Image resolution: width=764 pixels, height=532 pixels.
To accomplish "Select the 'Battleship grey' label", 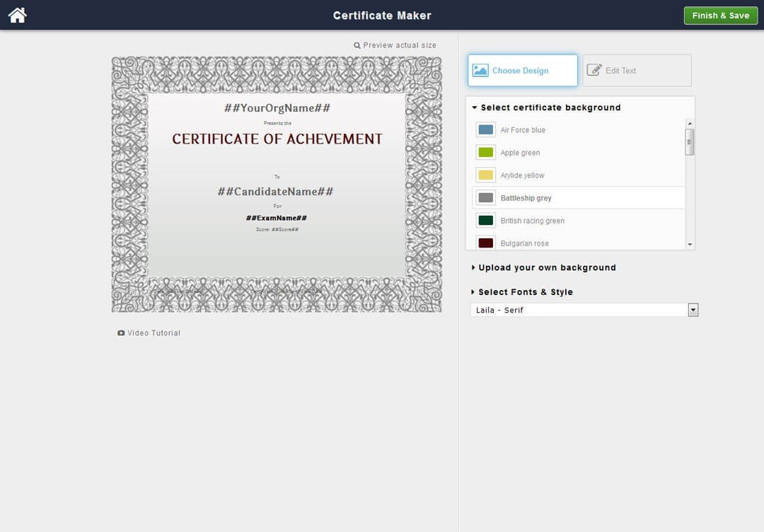I will point(526,198).
